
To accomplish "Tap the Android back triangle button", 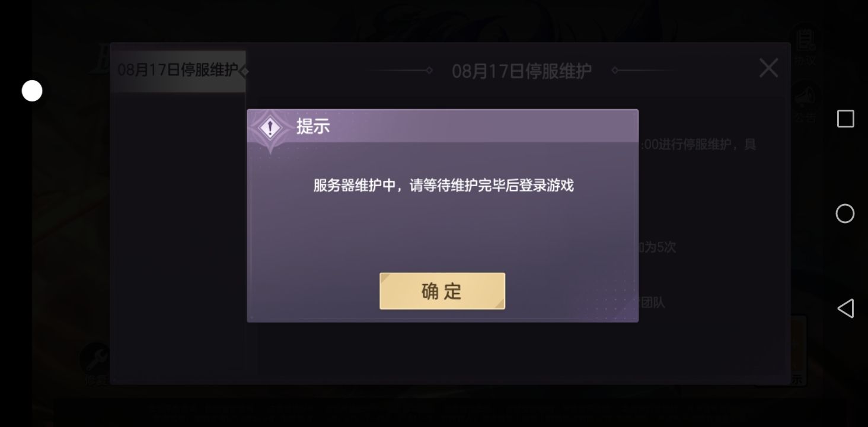I will pos(845,308).
